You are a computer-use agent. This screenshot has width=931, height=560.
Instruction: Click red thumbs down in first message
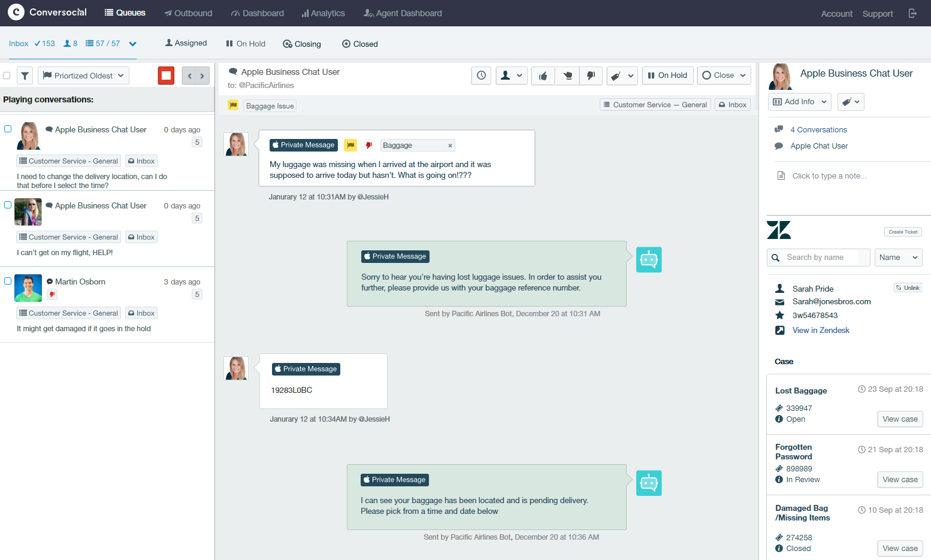[x=369, y=145]
